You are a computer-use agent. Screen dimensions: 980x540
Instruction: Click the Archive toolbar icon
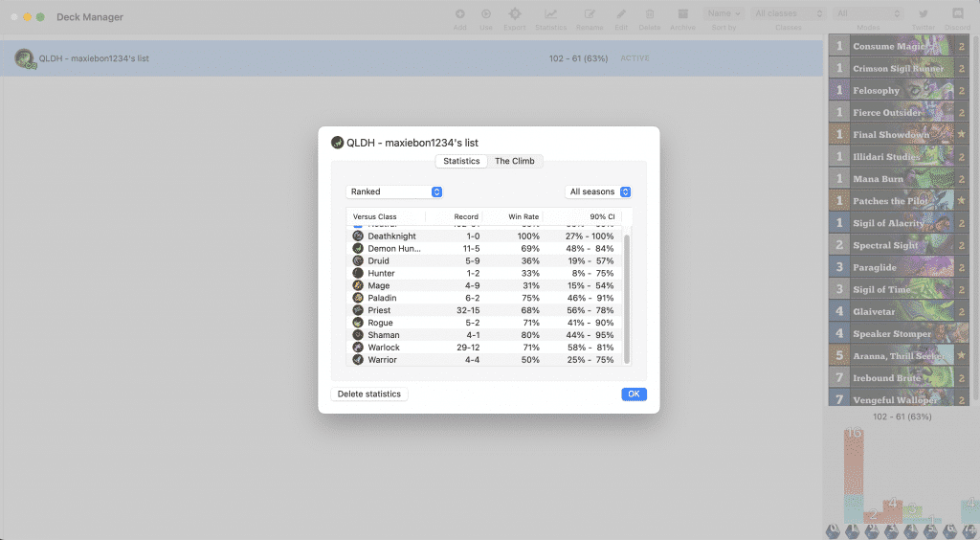coord(682,14)
